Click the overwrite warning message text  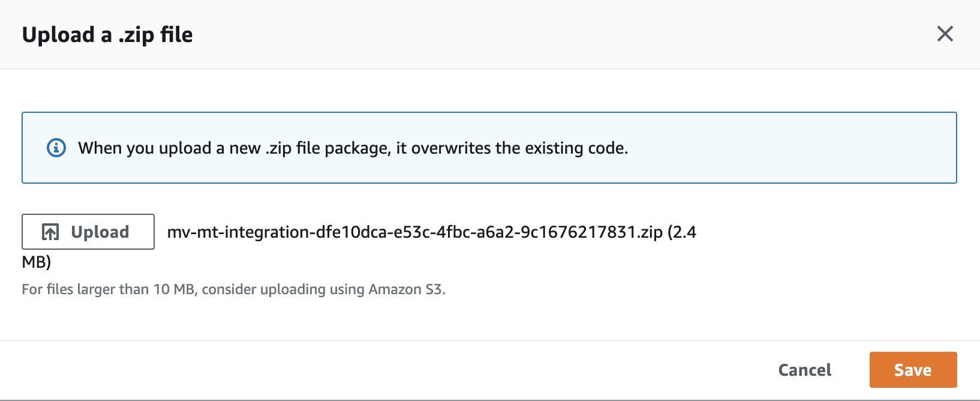[x=353, y=148]
